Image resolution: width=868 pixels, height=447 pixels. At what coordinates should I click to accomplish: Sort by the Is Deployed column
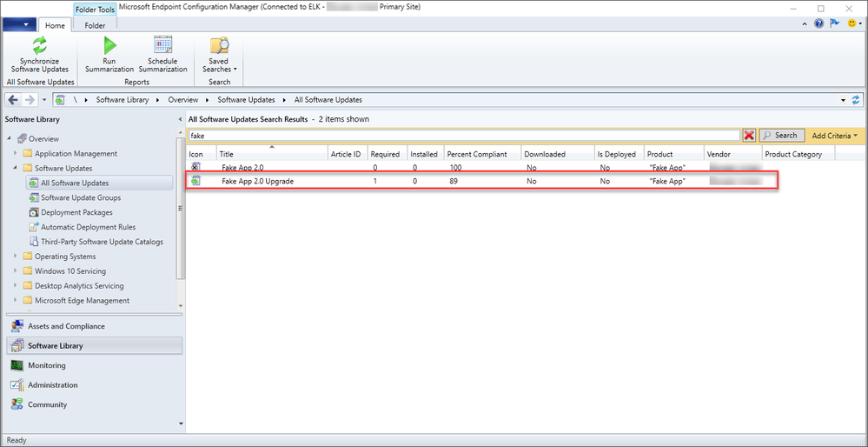click(x=620, y=154)
